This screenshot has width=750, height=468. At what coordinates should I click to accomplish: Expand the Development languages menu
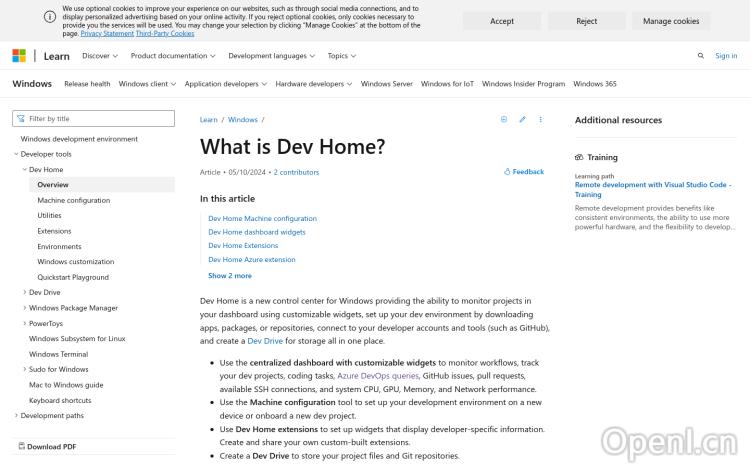click(x=271, y=56)
